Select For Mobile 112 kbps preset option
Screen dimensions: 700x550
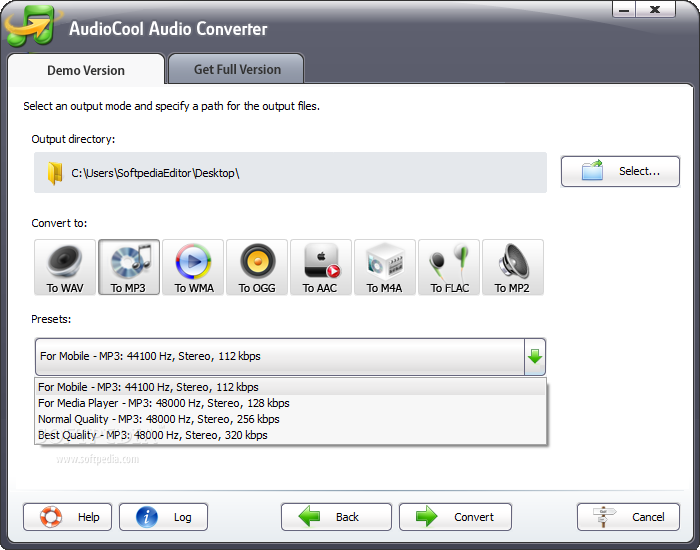pos(290,387)
